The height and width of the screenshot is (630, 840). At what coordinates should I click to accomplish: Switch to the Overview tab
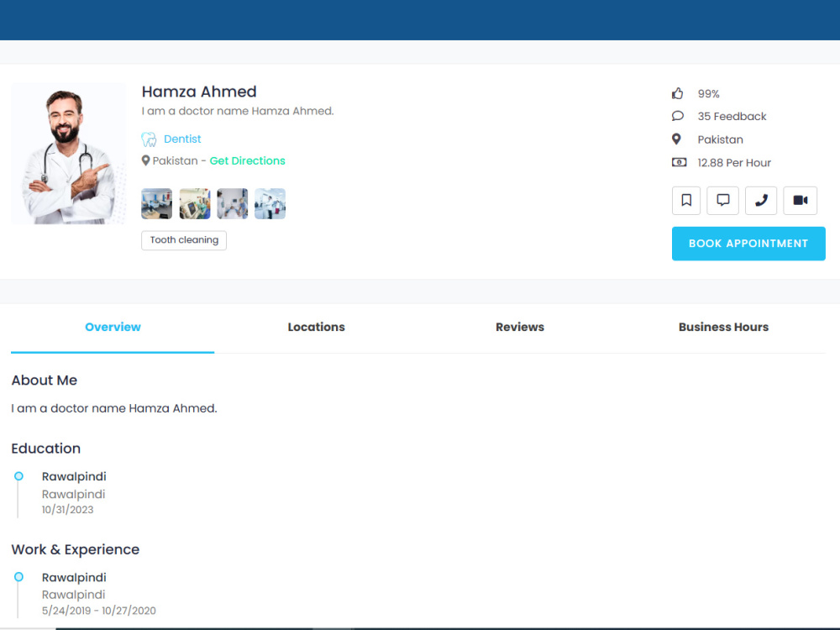pos(113,328)
